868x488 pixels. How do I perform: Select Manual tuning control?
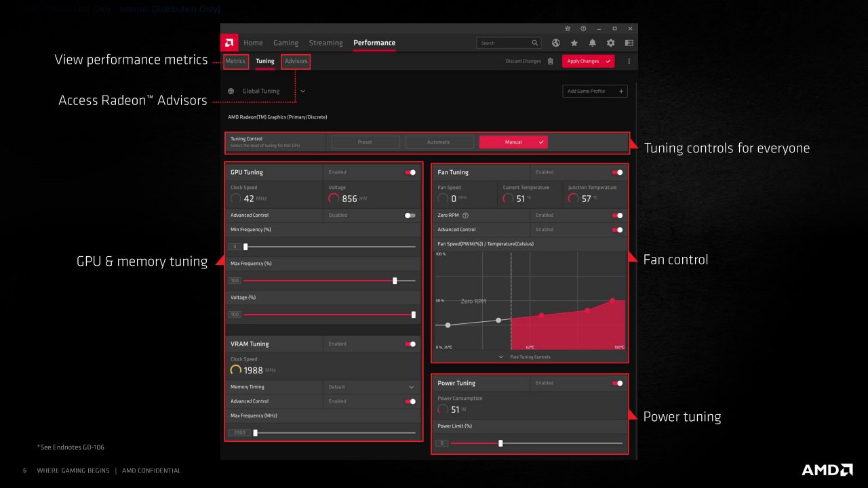(513, 142)
